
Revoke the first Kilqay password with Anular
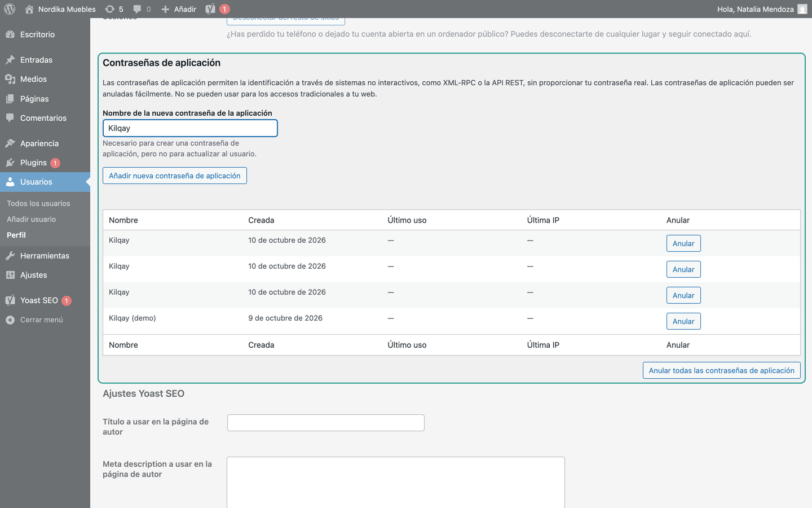pos(683,243)
